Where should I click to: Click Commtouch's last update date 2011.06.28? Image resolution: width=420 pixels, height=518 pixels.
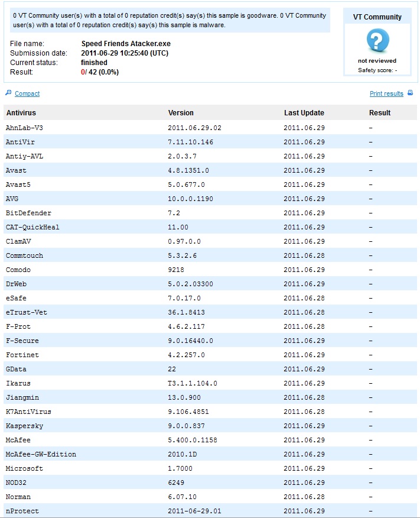[x=304, y=255]
